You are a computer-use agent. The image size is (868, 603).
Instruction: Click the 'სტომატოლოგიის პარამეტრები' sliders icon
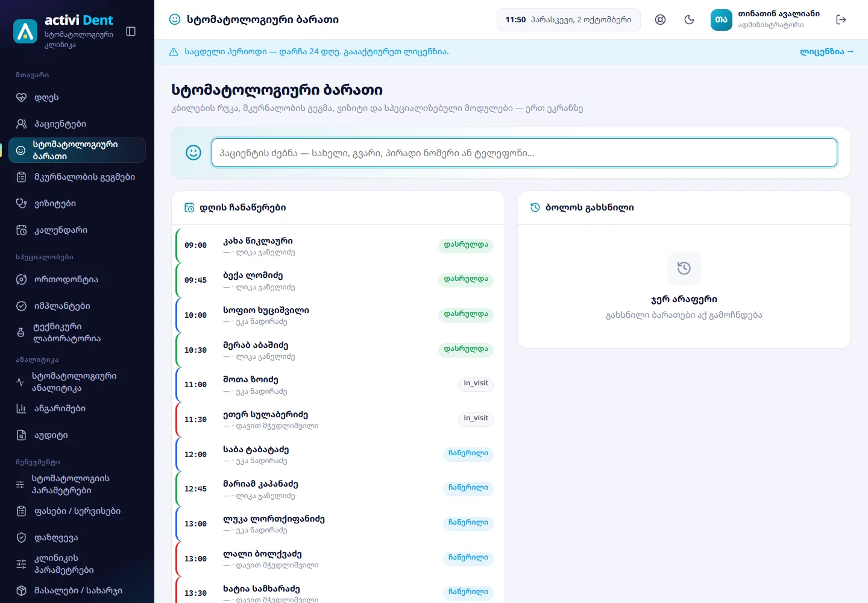pos(20,485)
